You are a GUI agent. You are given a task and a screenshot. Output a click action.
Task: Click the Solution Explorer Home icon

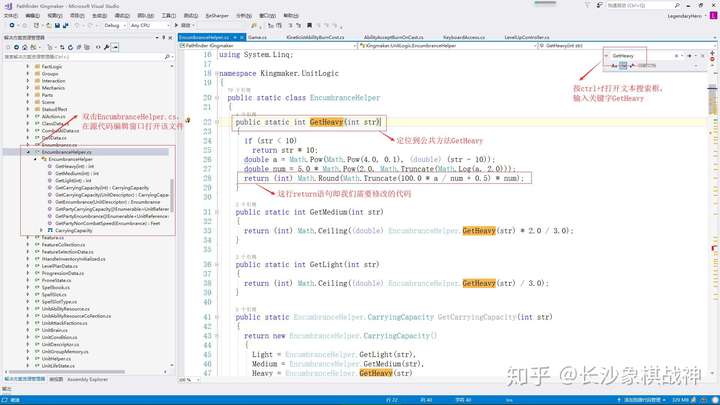(x=25, y=47)
